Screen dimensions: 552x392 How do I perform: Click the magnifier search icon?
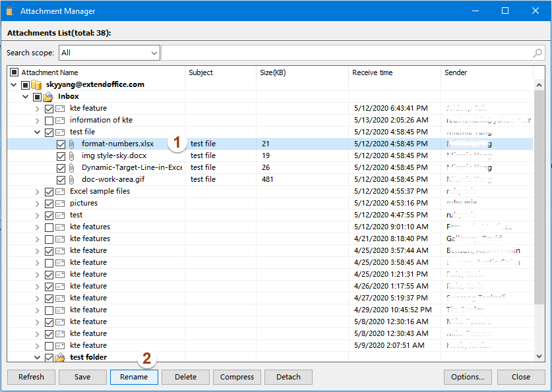pos(537,53)
